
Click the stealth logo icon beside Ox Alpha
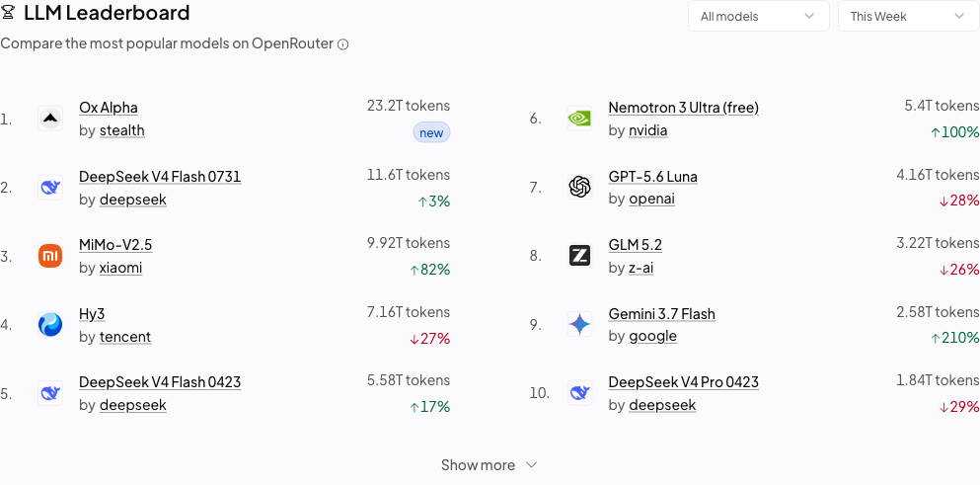[x=50, y=119]
